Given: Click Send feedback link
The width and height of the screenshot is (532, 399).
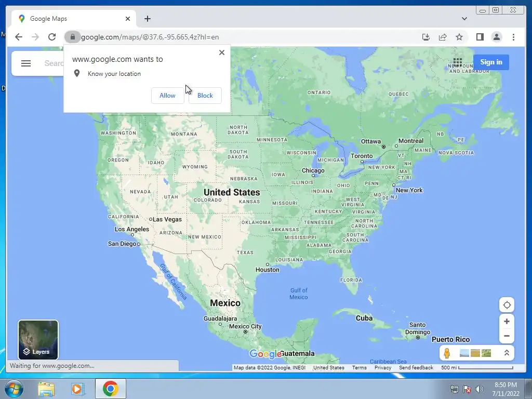Looking at the screenshot, I should coord(416,367).
